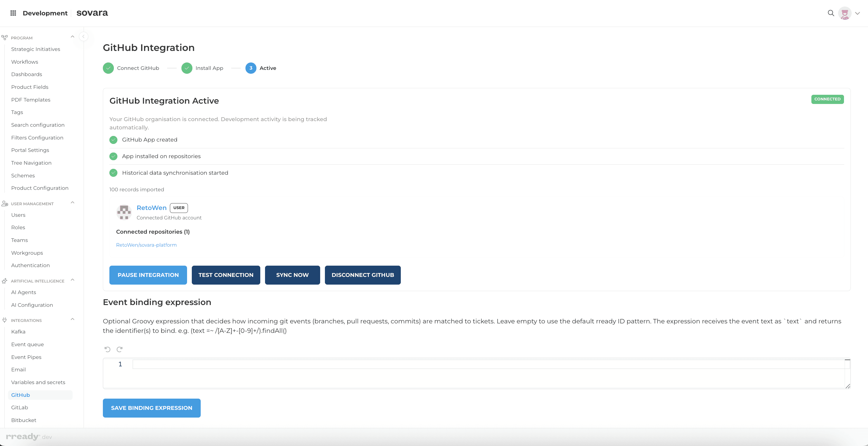This screenshot has height=446, width=868.
Task: Click the search magnifier icon
Action: pyautogui.click(x=831, y=13)
